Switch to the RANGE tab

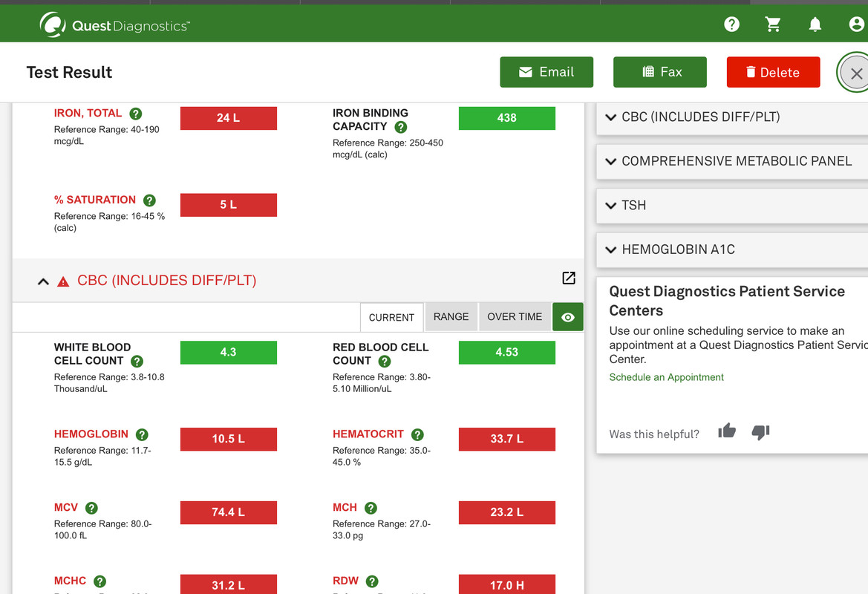(451, 316)
